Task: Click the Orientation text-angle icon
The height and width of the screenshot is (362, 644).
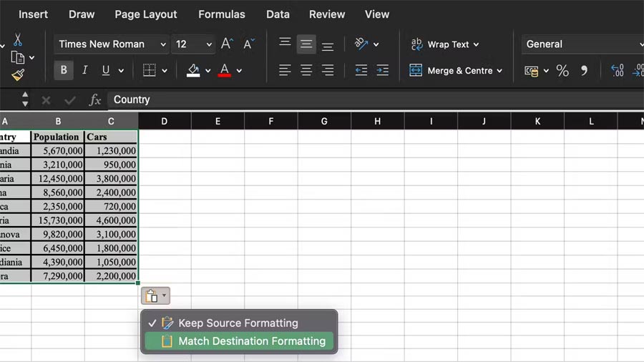Action: coord(361,44)
